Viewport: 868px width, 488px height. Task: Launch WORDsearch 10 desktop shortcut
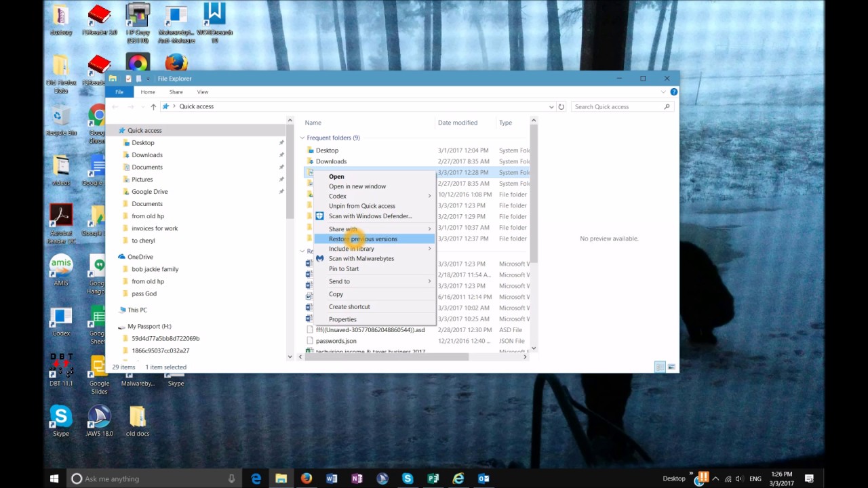point(214,24)
